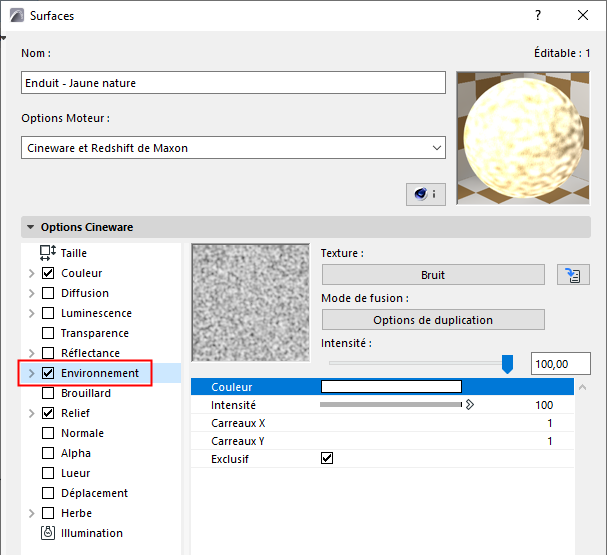Enable the Herbe checkbox
Screen dimensions: 607x555
coord(48,513)
